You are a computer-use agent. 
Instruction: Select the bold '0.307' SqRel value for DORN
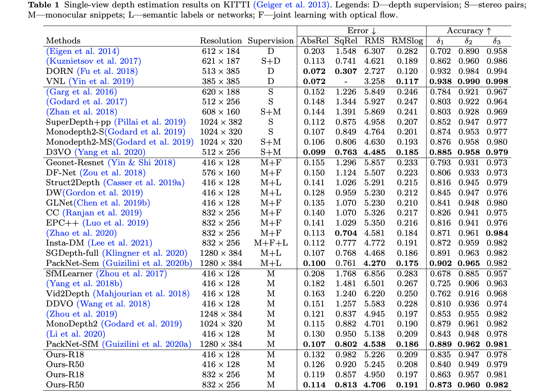coord(346,71)
